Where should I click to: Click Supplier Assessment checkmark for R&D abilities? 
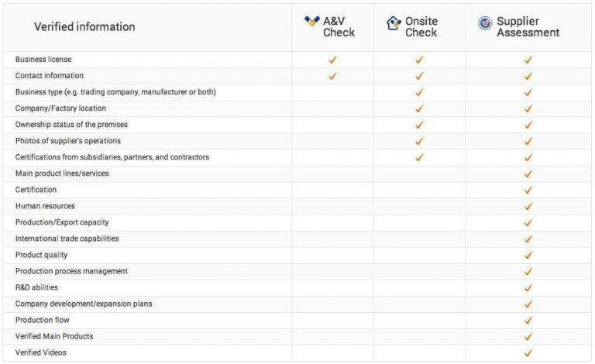point(528,288)
